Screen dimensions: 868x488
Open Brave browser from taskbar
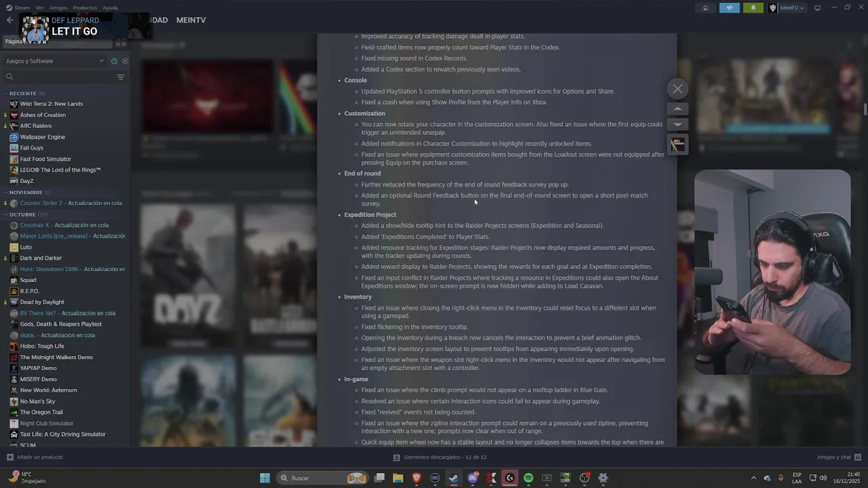click(416, 478)
